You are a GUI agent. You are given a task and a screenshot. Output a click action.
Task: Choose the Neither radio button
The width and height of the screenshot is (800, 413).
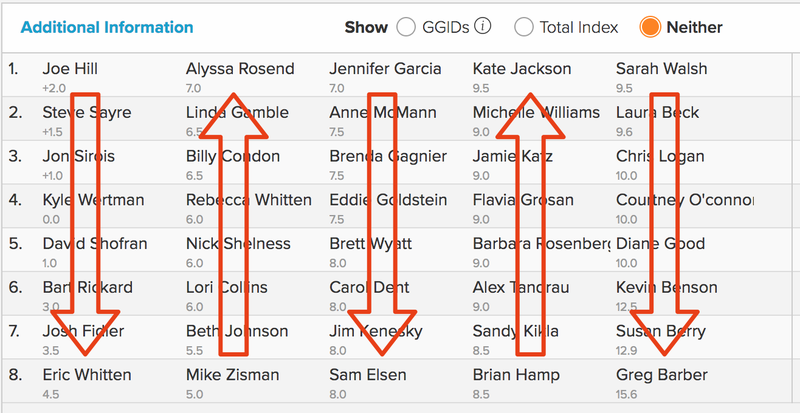tap(650, 27)
